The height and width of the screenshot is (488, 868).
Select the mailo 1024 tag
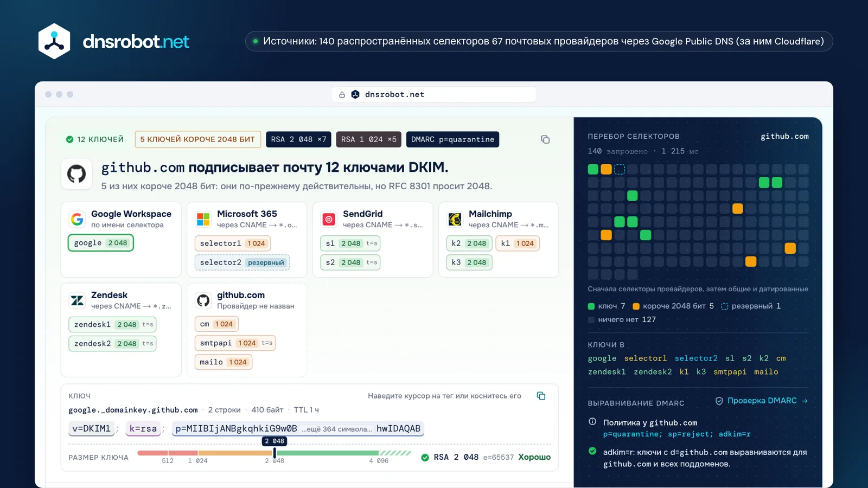[x=223, y=362]
